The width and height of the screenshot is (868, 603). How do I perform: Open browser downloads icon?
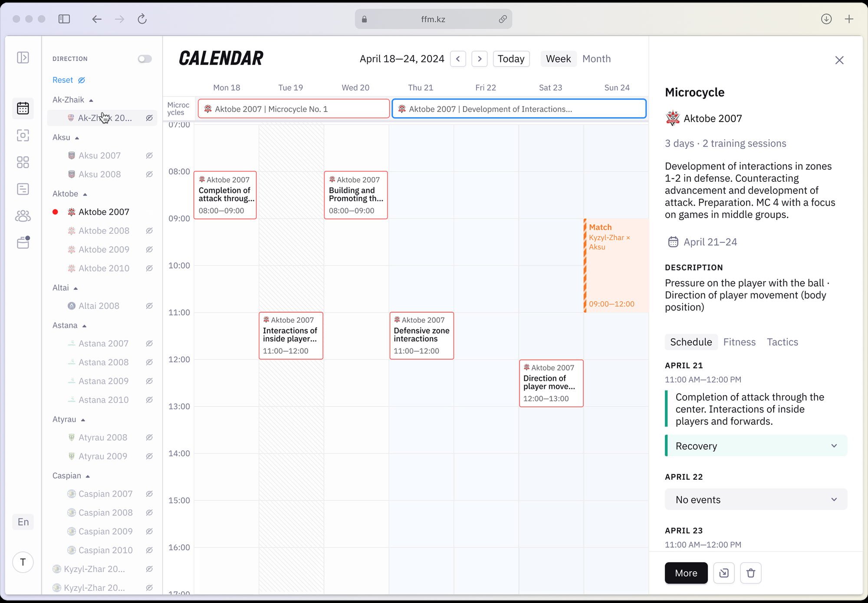(x=826, y=19)
